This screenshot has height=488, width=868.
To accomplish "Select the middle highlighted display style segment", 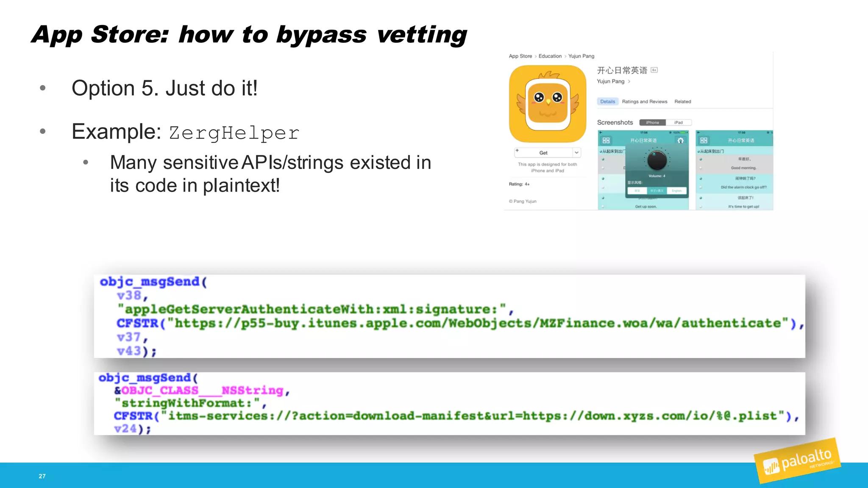I will [x=657, y=191].
